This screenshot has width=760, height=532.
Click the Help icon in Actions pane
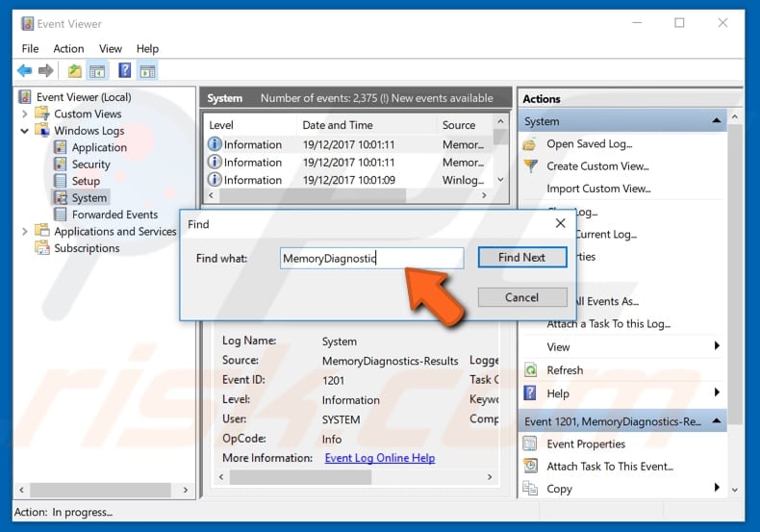(x=530, y=393)
